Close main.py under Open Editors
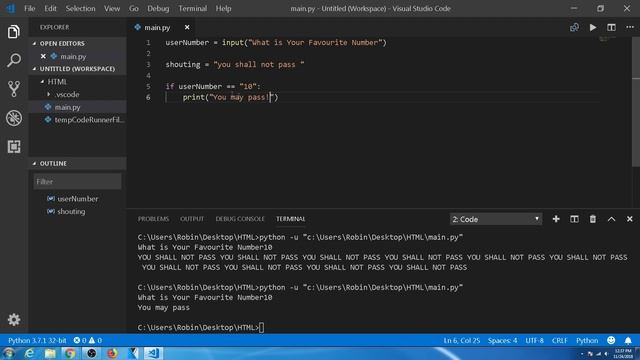Viewport: 640px width, 360px height. tap(43, 56)
